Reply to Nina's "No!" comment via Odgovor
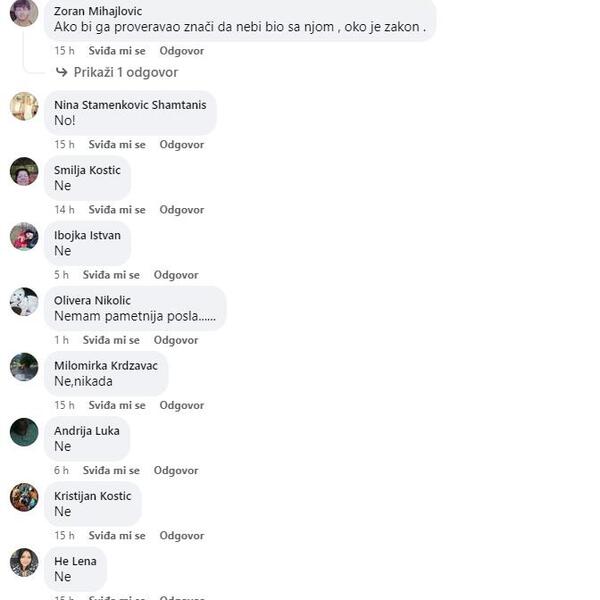 (x=182, y=145)
